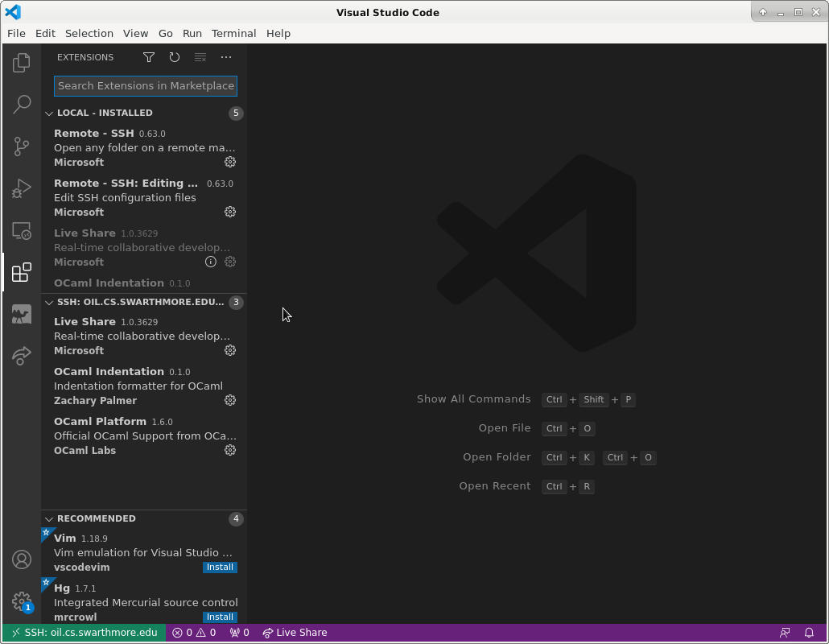The height and width of the screenshot is (644, 829).
Task: Open the Terminal menu
Action: 233,33
